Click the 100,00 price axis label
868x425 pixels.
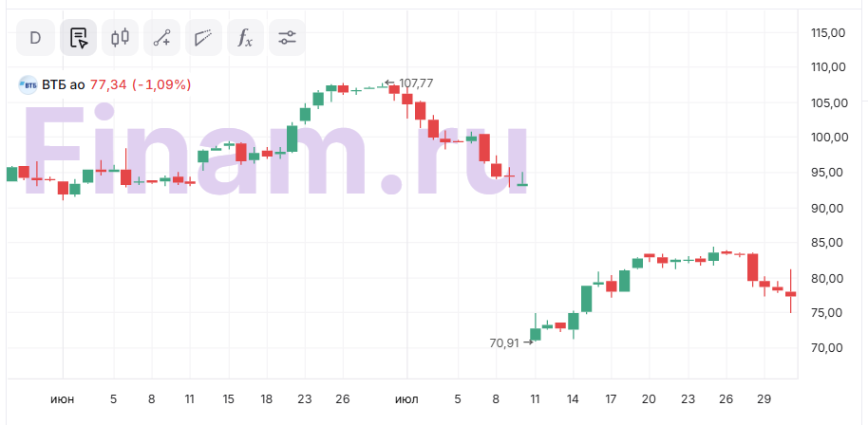point(827,138)
